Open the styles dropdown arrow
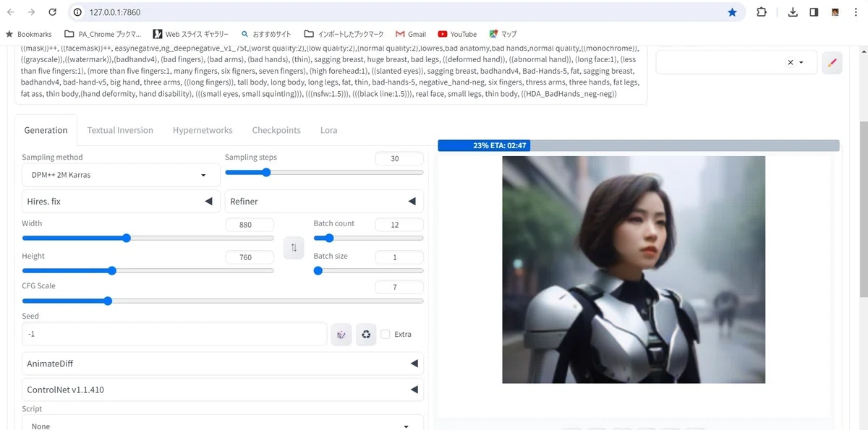This screenshot has width=868, height=430. (801, 62)
